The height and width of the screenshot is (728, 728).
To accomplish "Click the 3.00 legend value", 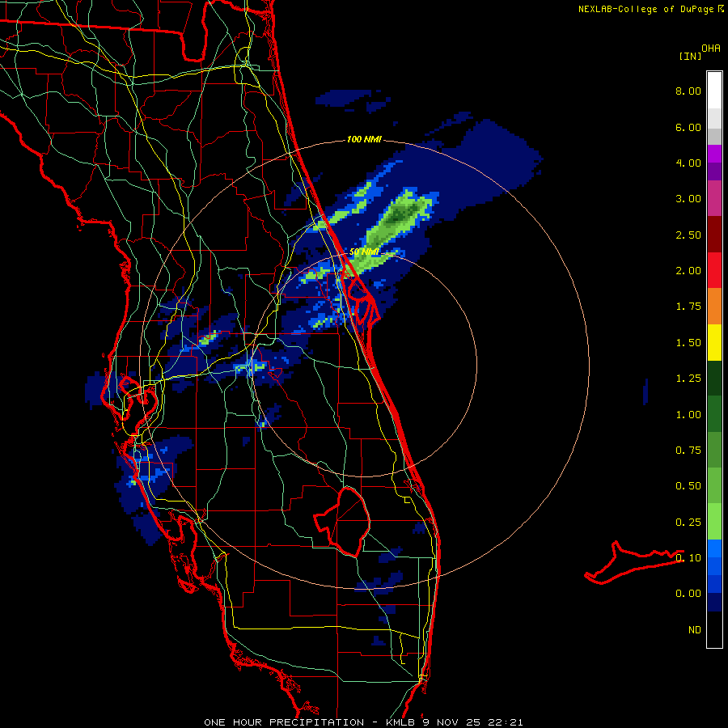I will pos(688,199).
